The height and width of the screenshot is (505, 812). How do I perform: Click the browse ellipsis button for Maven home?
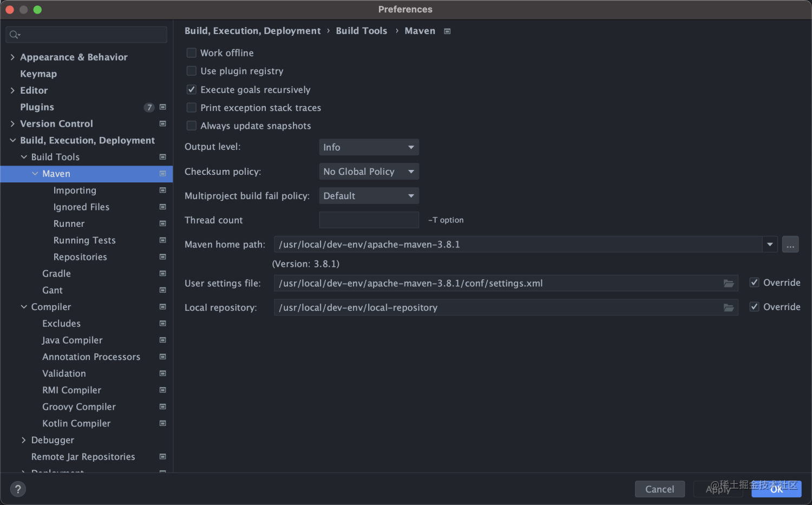790,245
